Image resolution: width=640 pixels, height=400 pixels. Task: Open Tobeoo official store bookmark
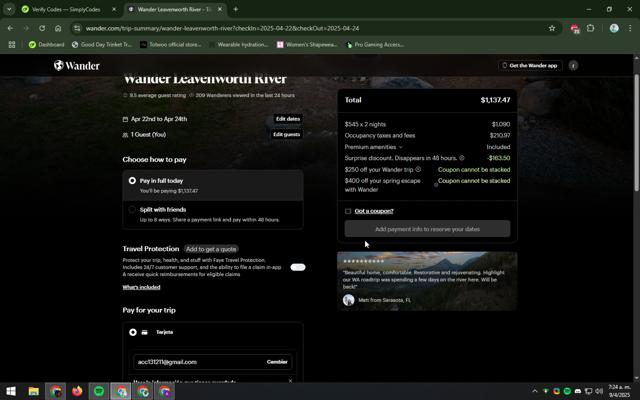pyautogui.click(x=171, y=44)
